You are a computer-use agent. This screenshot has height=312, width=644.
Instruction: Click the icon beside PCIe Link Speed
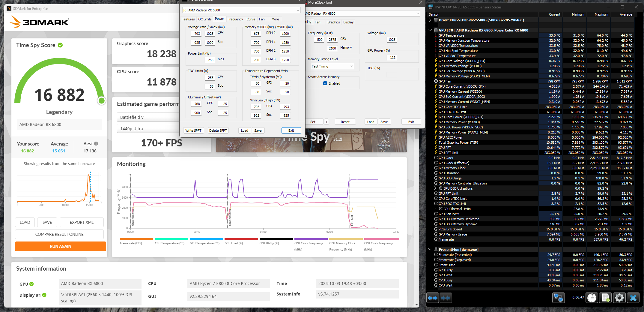[x=436, y=229]
